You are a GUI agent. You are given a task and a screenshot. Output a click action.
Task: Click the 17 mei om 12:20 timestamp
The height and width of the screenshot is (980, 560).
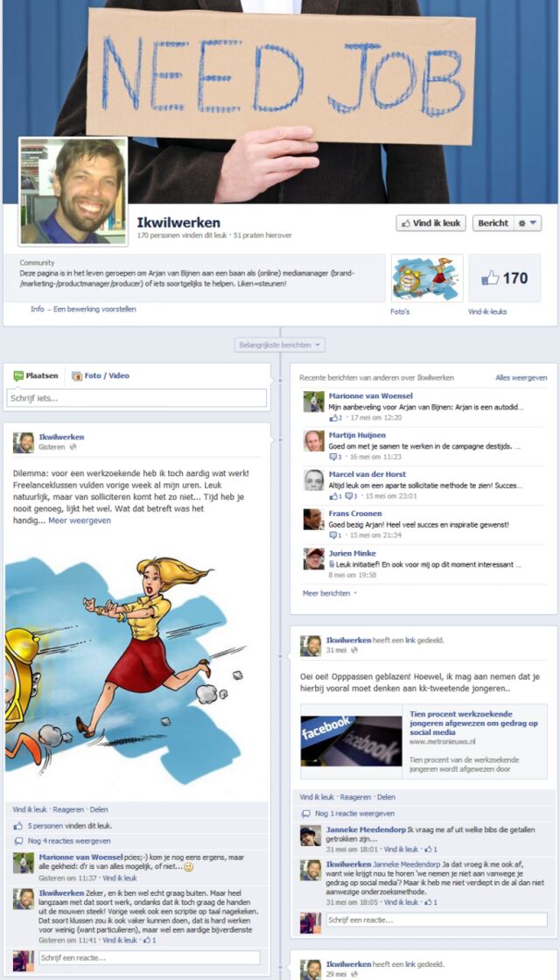375,417
